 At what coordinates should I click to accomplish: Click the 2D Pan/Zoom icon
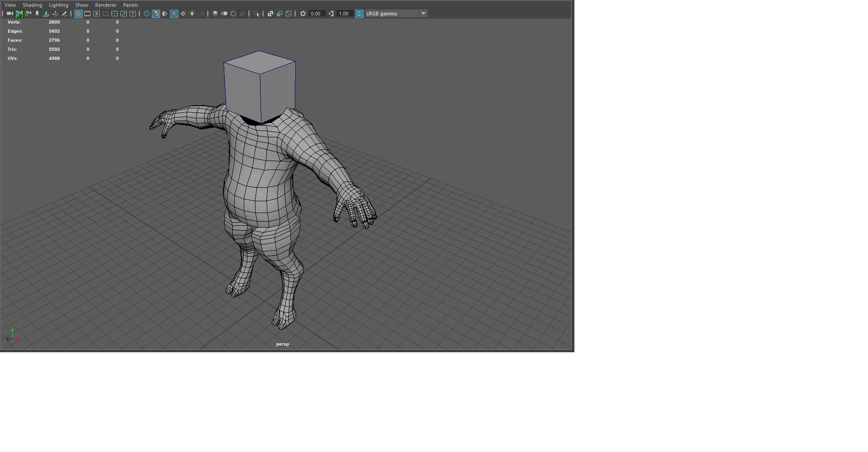click(x=55, y=14)
